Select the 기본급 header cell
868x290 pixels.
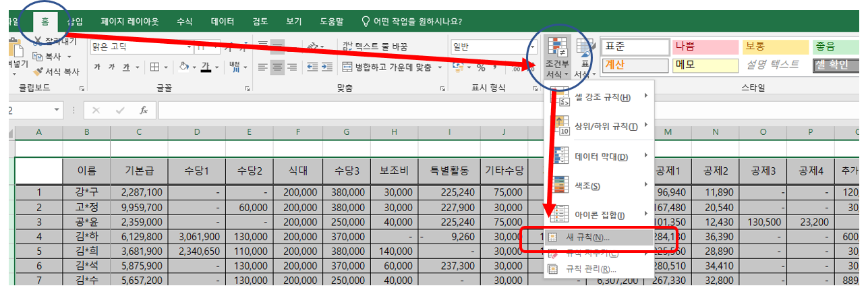(139, 171)
